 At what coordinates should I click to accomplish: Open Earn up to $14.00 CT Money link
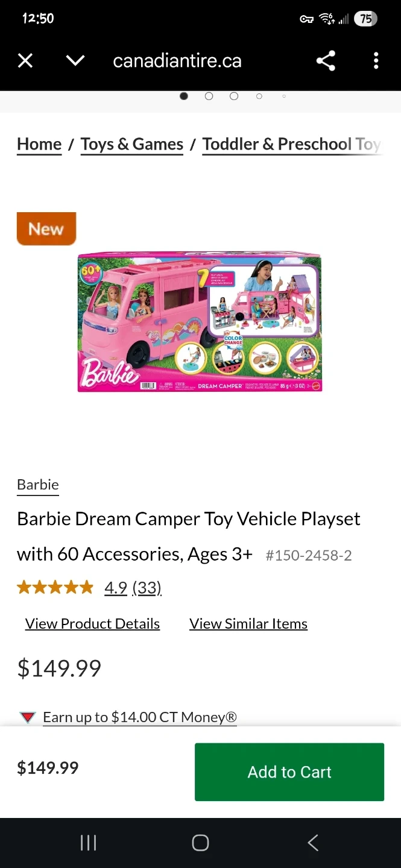pyautogui.click(x=140, y=717)
